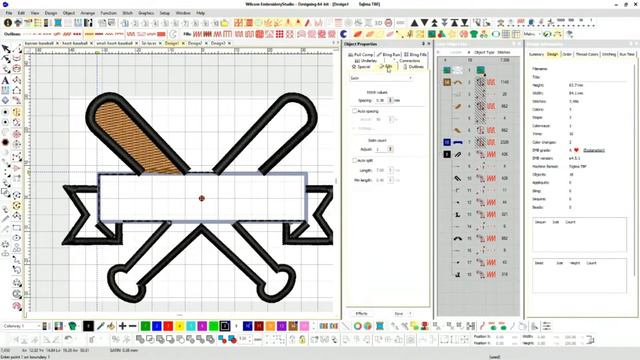Image resolution: width=640 pixels, height=360 pixels.
Task: Open the File menu
Action: 8,13
